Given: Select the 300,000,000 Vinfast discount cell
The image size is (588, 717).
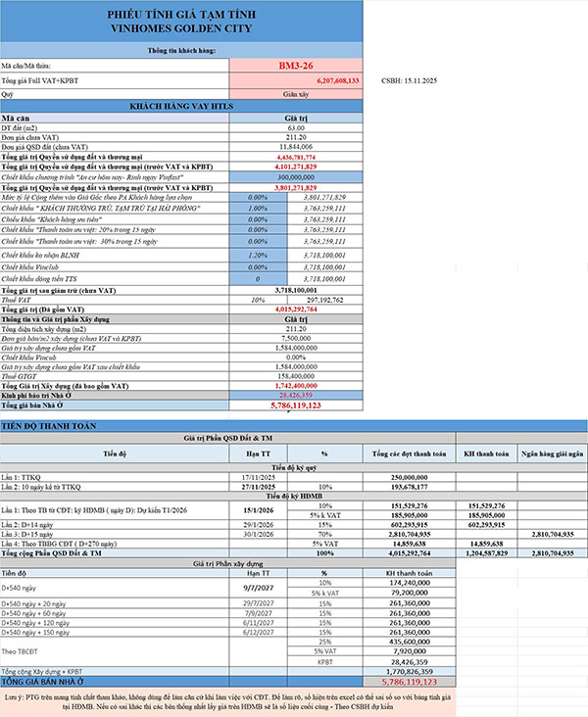Looking at the screenshot, I should point(295,174).
